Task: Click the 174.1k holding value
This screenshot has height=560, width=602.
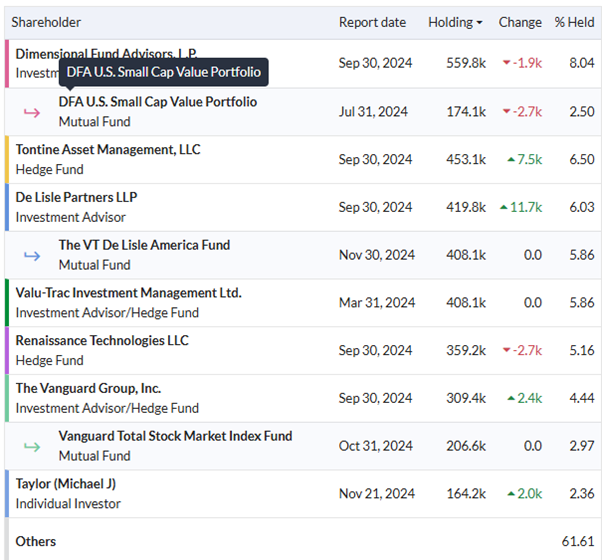Action: pos(466,112)
